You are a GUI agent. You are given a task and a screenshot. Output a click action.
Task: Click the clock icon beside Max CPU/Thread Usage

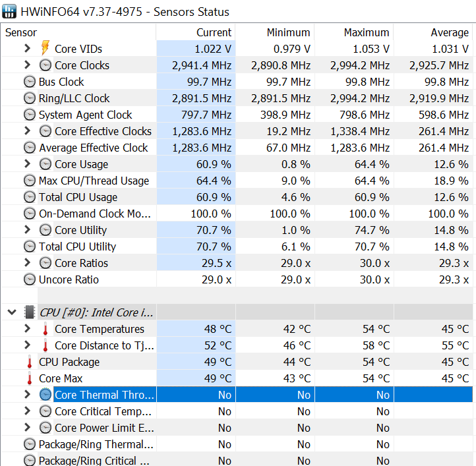30,181
